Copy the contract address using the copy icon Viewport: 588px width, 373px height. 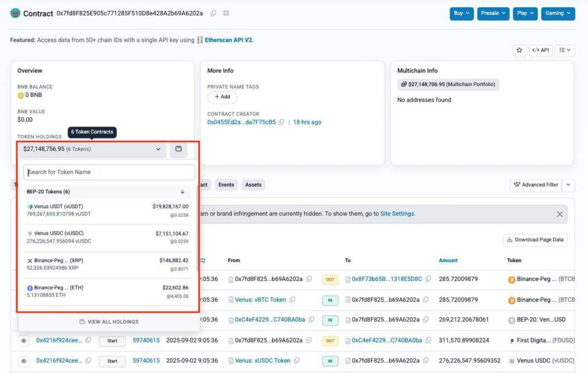[213, 13]
